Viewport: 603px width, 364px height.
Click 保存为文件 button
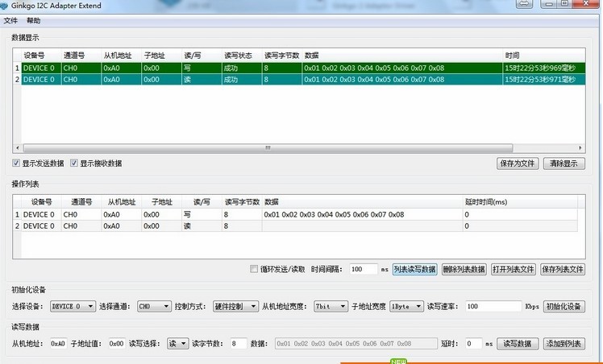(518, 163)
